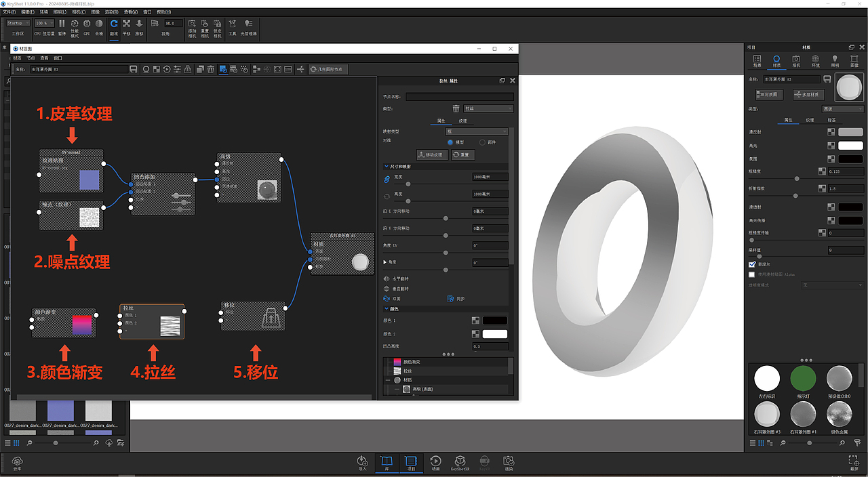Click the 去噪 denoise icon
Viewport: 868px width, 477px height.
coord(99,24)
